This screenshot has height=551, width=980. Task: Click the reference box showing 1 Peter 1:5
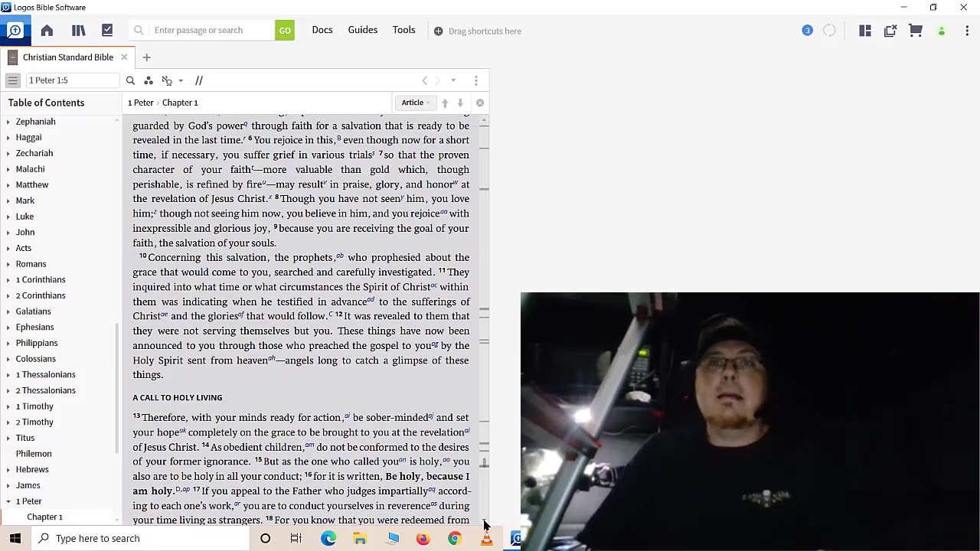pos(73,80)
